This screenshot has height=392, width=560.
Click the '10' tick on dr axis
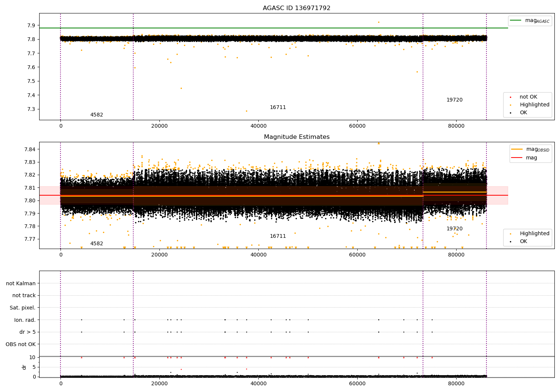[x=32, y=357]
